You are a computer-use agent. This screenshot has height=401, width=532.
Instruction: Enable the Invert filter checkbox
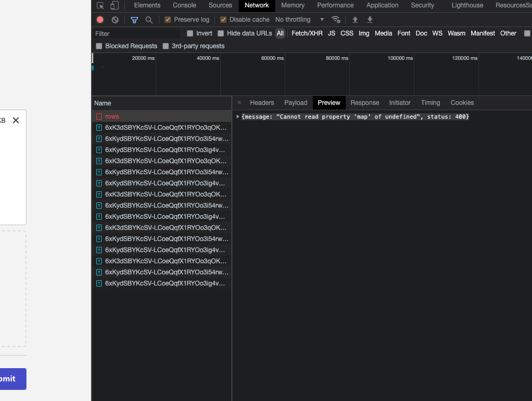click(190, 33)
